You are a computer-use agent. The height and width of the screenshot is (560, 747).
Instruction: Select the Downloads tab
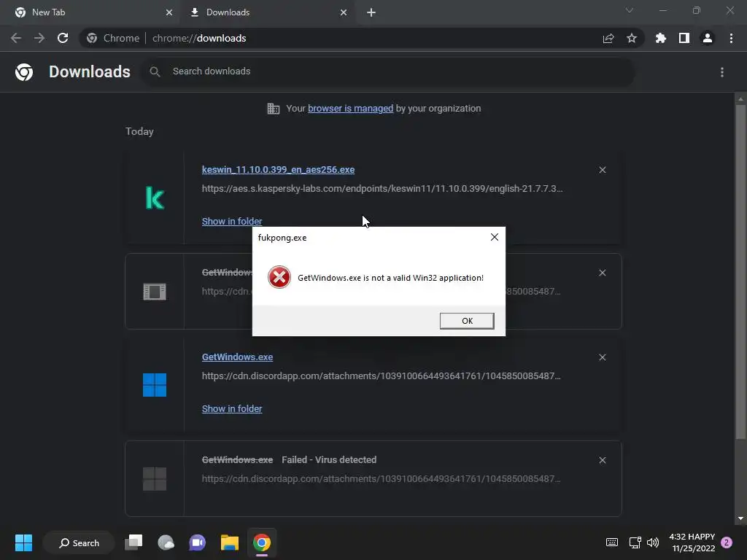coord(267,12)
